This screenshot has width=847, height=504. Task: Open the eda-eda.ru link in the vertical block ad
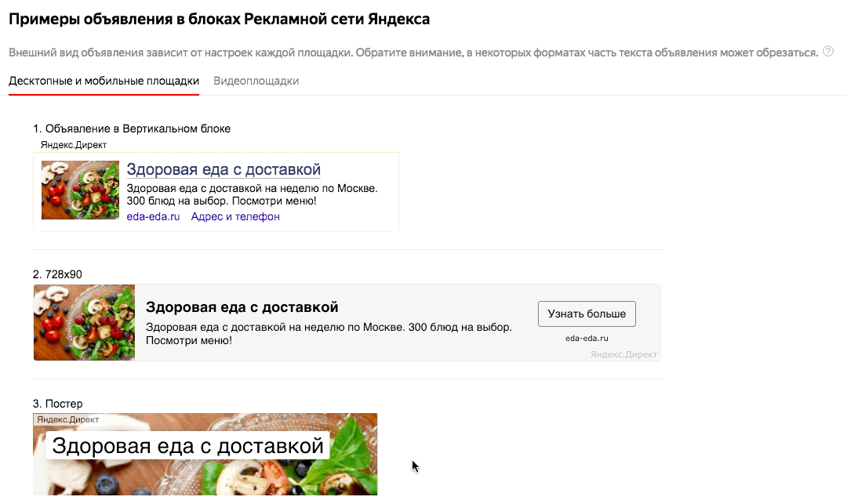click(x=153, y=216)
